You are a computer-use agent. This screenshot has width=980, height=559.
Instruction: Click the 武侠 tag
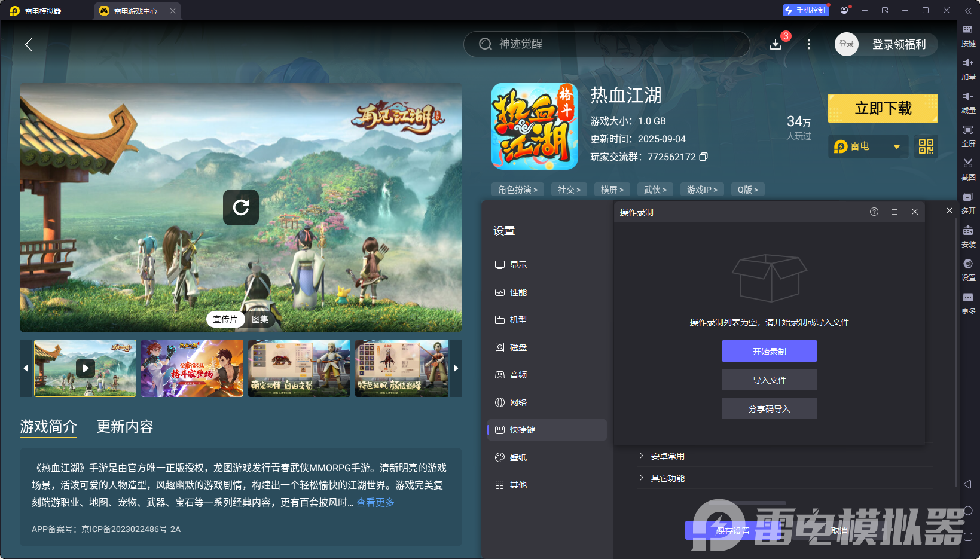tap(655, 190)
